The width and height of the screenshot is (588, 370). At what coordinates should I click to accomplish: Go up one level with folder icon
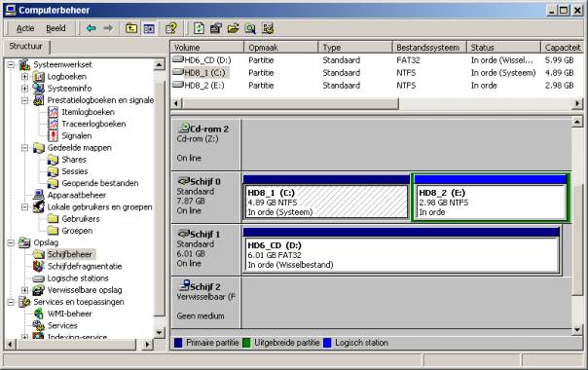(131, 28)
